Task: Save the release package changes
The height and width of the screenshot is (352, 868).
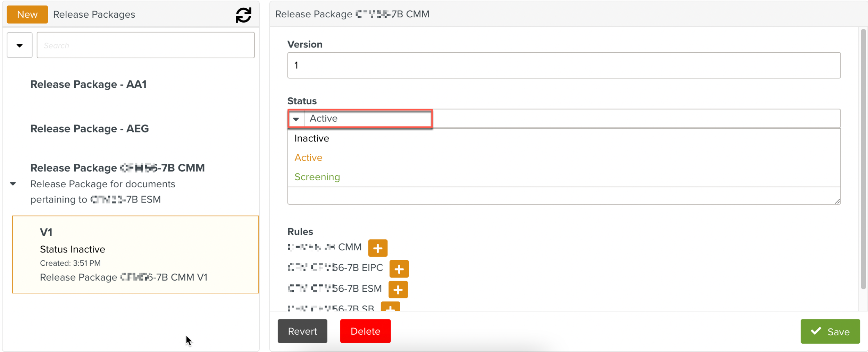Action: 830,332
